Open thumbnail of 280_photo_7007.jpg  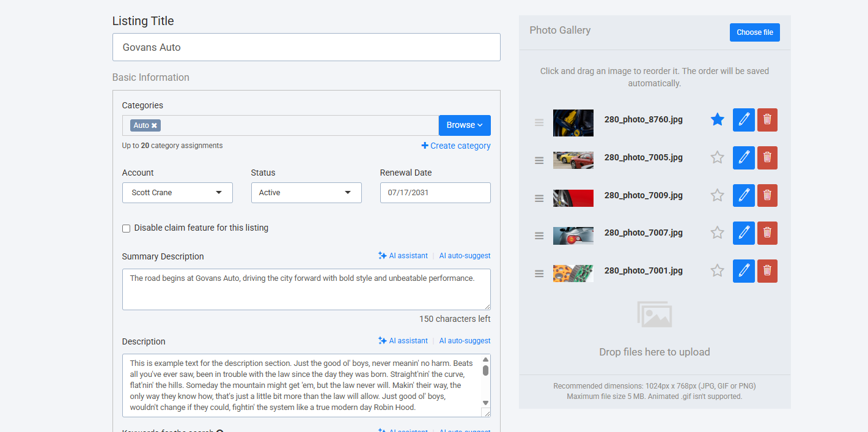click(x=573, y=236)
